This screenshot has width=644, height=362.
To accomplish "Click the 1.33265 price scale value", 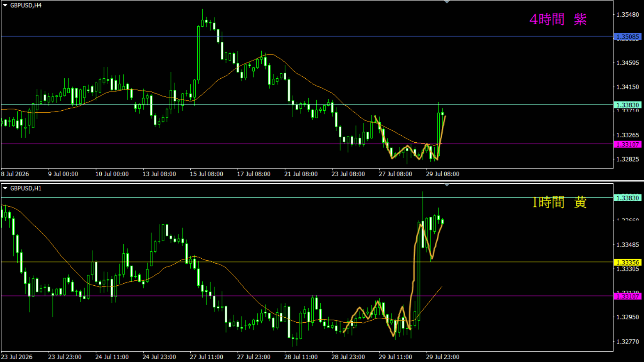I will pos(628,135).
